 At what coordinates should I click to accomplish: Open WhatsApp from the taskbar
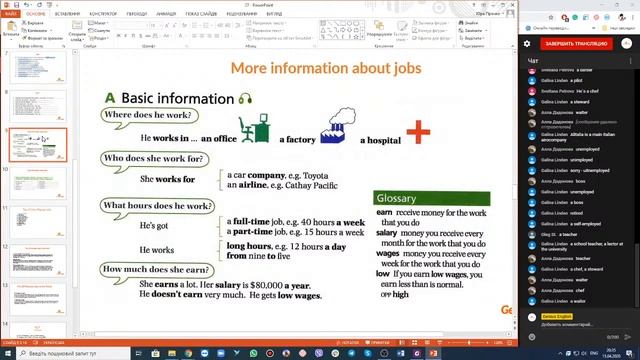[253, 353]
